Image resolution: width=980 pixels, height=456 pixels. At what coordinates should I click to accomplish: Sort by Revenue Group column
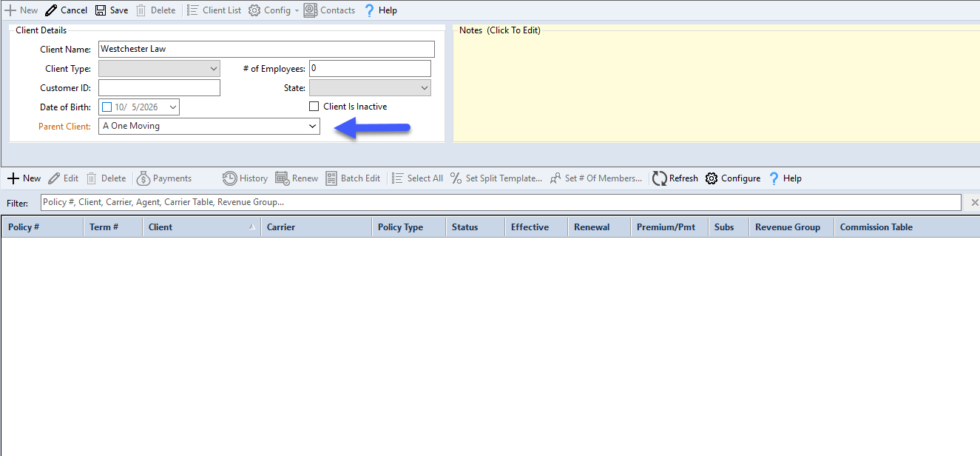tap(791, 227)
